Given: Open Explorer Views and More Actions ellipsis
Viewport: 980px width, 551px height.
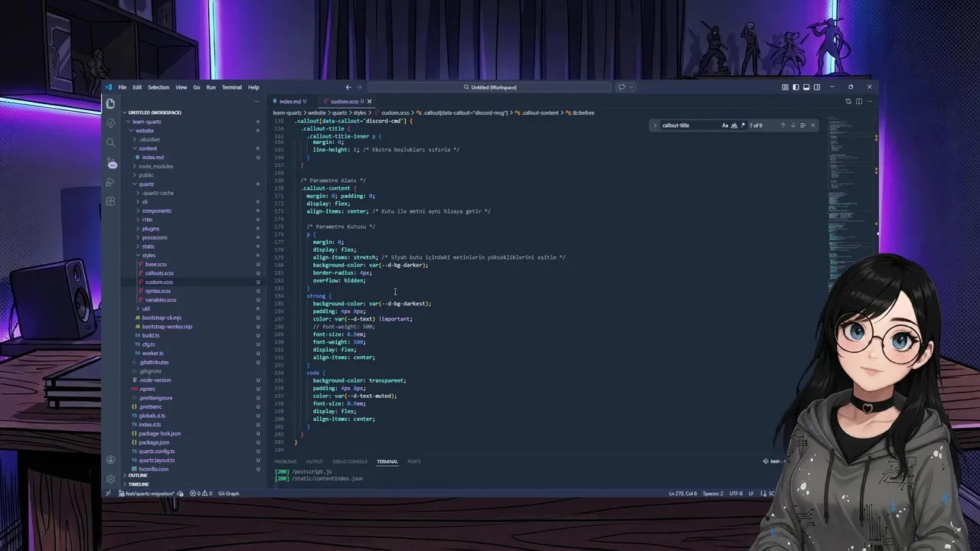Looking at the screenshot, I should [256, 101].
